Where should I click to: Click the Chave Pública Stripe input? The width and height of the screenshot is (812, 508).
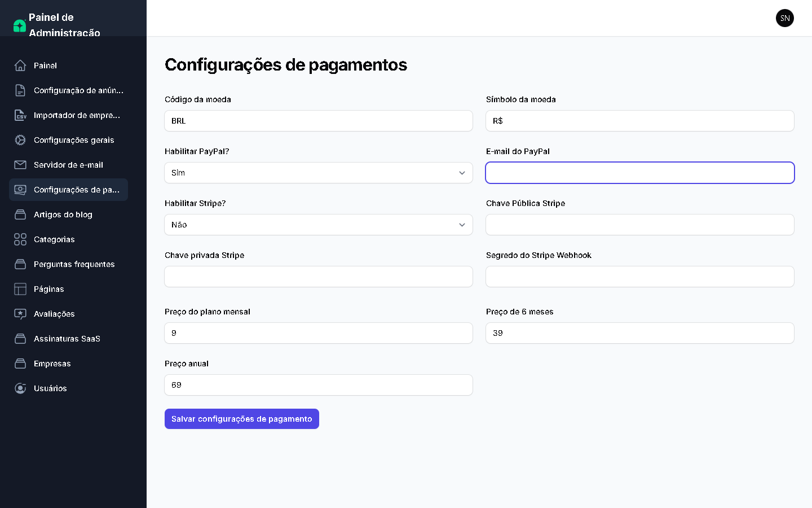coord(640,225)
